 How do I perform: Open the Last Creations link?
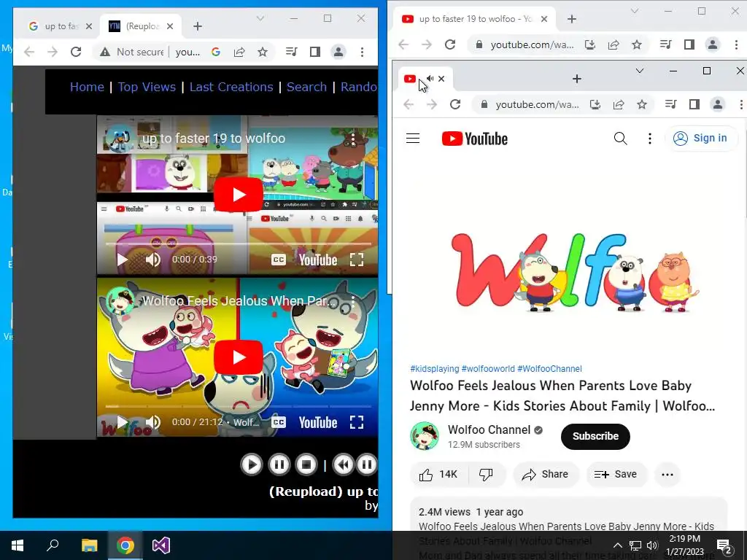pyautogui.click(x=231, y=87)
